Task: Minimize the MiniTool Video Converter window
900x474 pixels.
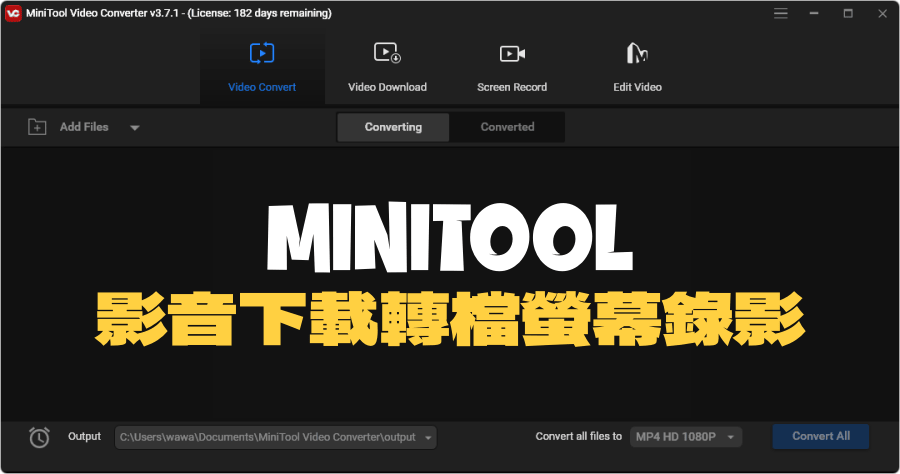Action: (814, 13)
